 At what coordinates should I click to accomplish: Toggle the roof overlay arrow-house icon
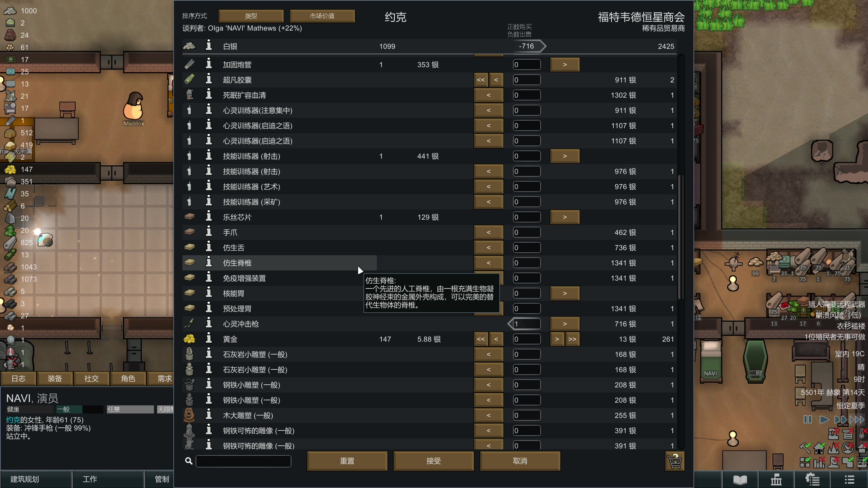pos(862,448)
